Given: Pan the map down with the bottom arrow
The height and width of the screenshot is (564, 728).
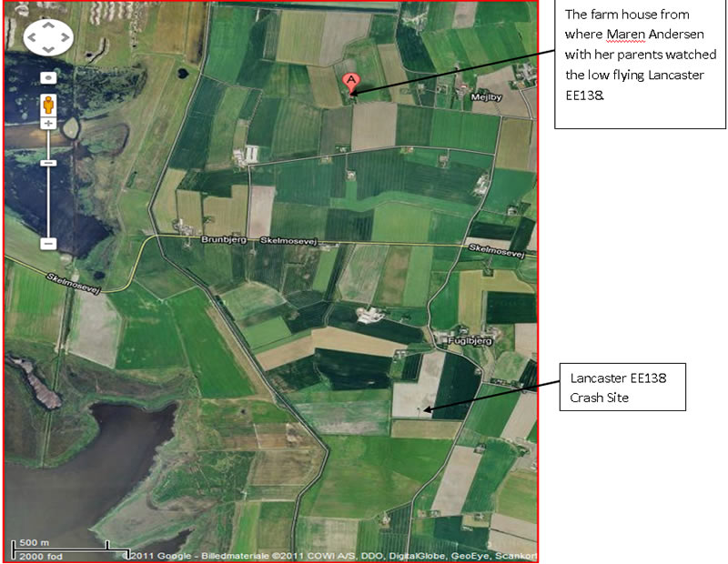Looking at the screenshot, I should coord(48,49).
